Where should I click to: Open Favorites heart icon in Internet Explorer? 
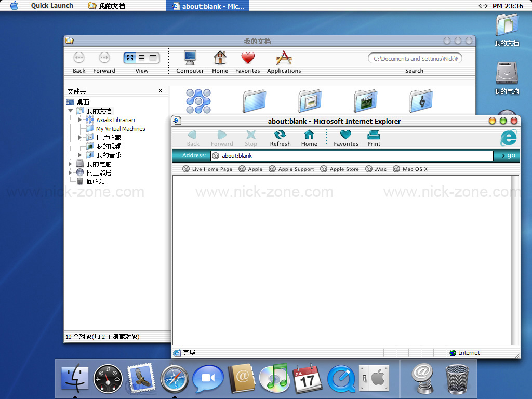(345, 136)
